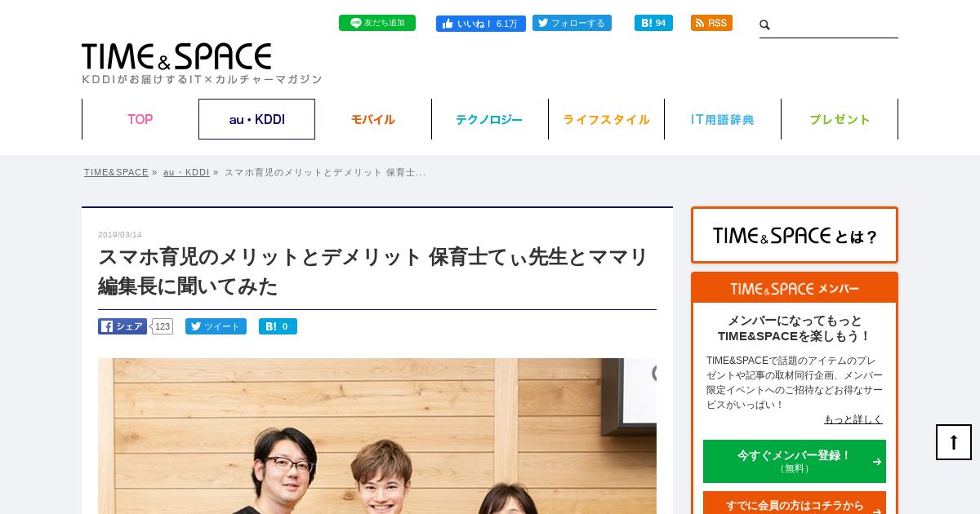Open the プレゼント navigation tab
The width and height of the screenshot is (980, 514).
(x=840, y=119)
